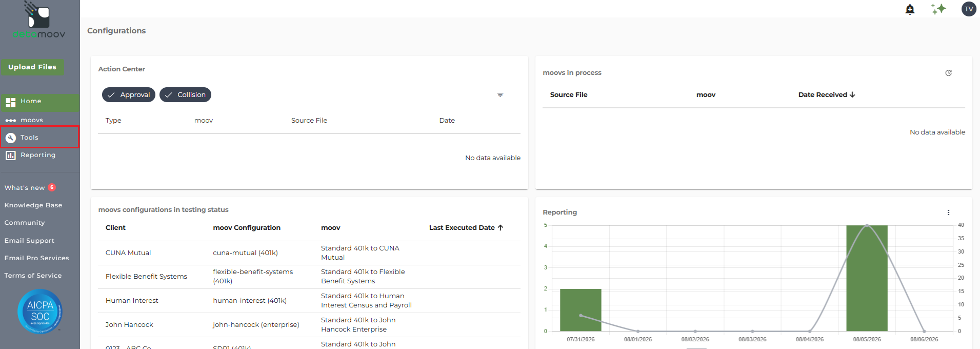Sort by Last Executed Date column
The height and width of the screenshot is (349, 980).
point(466,228)
